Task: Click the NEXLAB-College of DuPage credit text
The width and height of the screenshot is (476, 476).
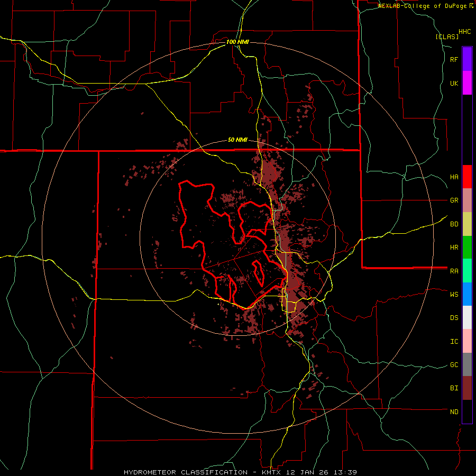Action: pos(425,6)
